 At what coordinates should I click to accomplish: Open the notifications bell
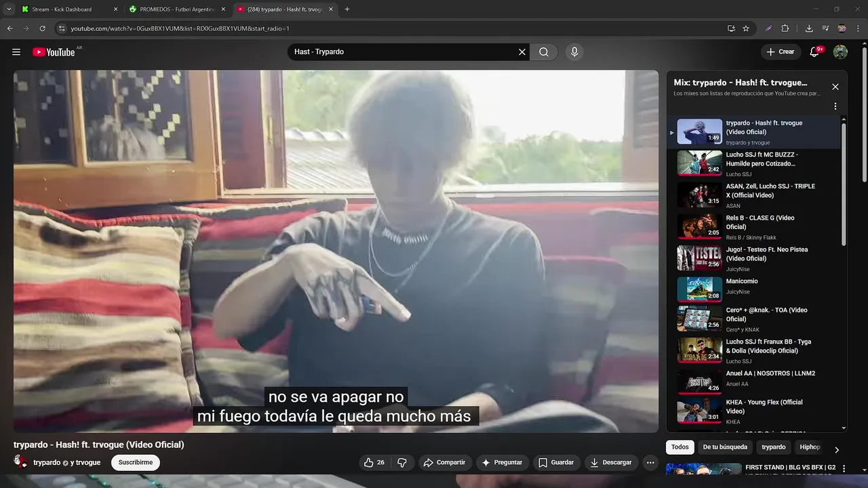815,52
